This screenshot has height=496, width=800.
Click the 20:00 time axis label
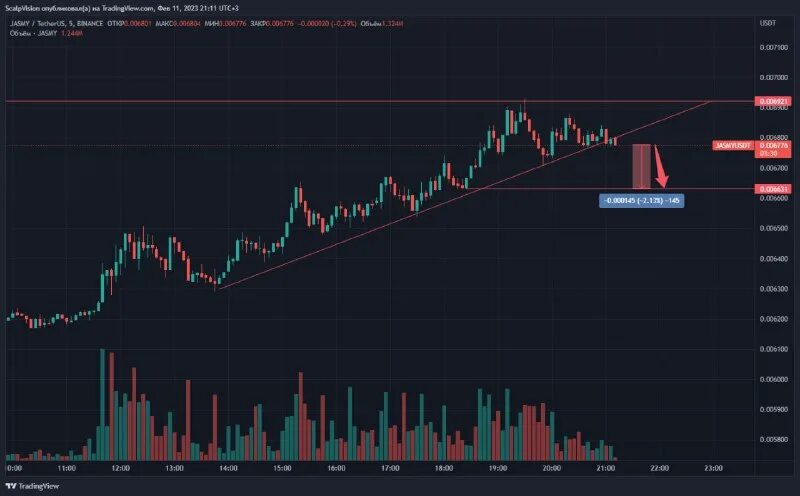(552, 468)
